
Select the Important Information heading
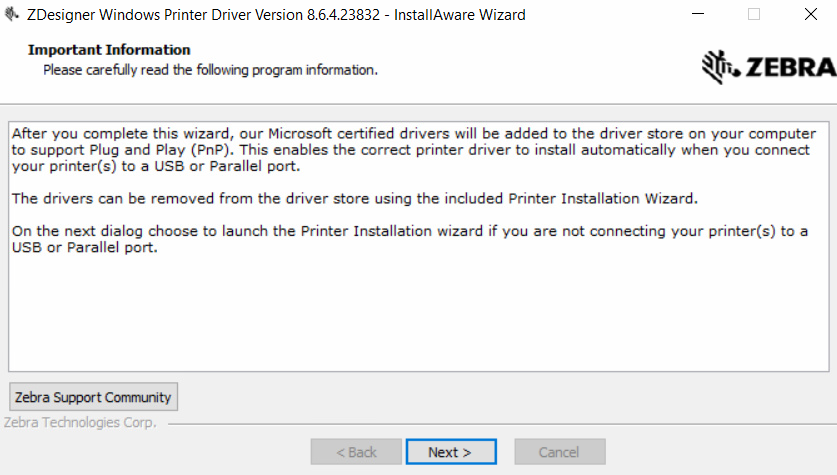click(x=109, y=50)
